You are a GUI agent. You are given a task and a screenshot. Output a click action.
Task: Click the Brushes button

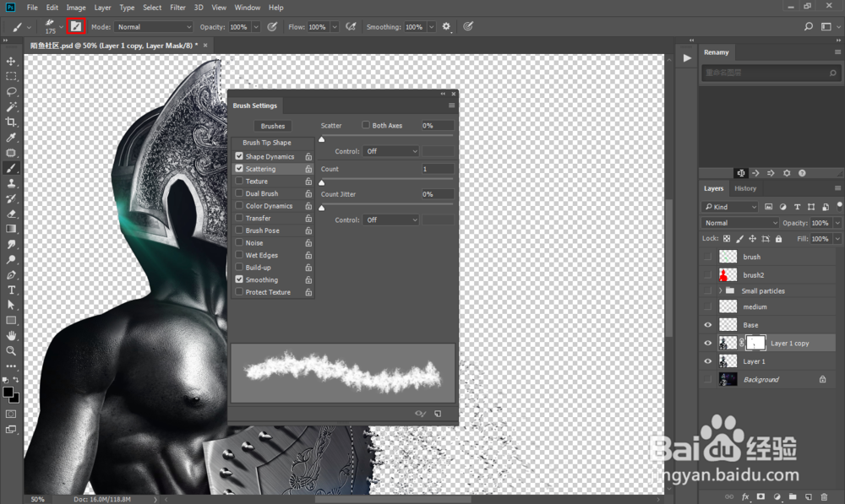tap(273, 126)
